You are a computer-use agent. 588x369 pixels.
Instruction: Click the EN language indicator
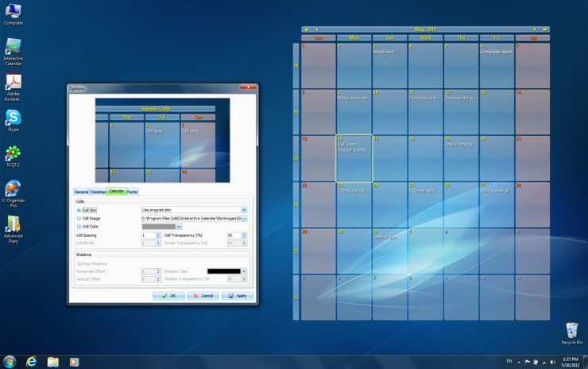pos(509,361)
